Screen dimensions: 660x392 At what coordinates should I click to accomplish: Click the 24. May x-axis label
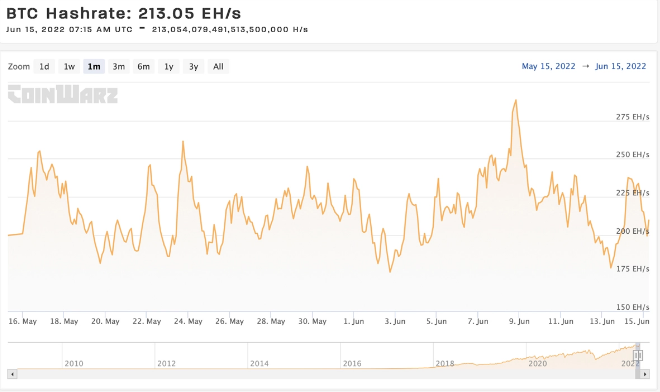pos(188,321)
